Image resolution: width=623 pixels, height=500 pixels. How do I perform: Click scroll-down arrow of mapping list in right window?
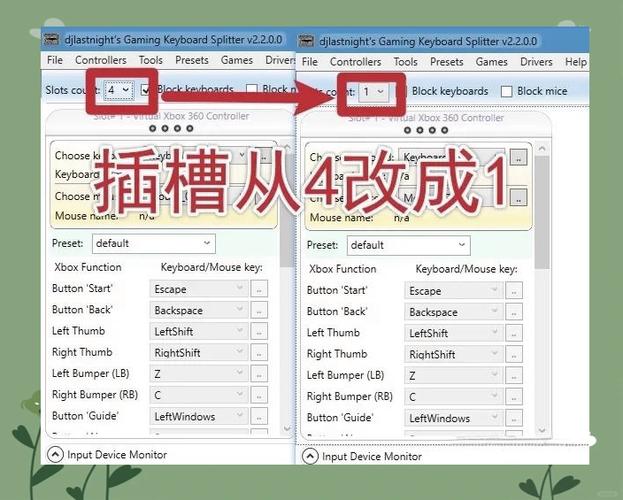pos(542,430)
